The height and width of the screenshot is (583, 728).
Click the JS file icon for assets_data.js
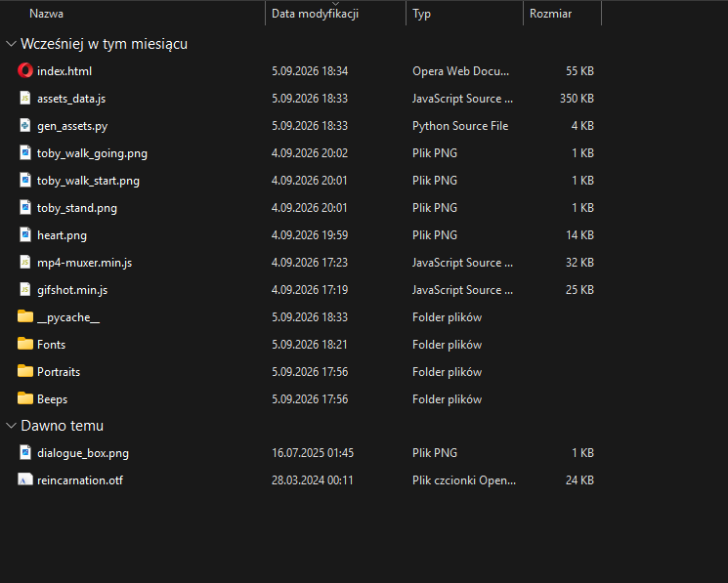coord(25,98)
